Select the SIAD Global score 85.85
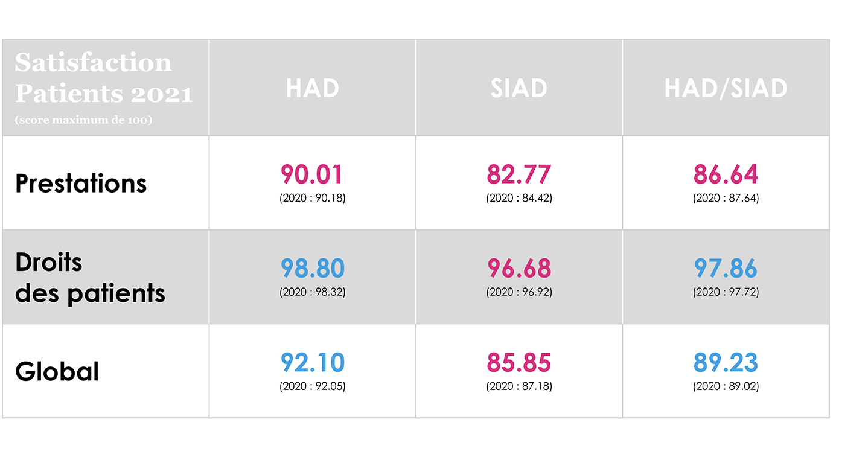868x460 pixels. pos(519,363)
